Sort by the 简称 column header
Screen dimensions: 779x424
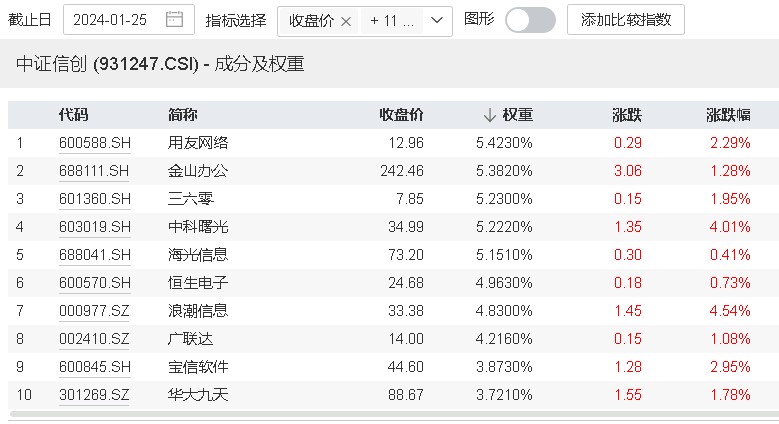(x=182, y=115)
